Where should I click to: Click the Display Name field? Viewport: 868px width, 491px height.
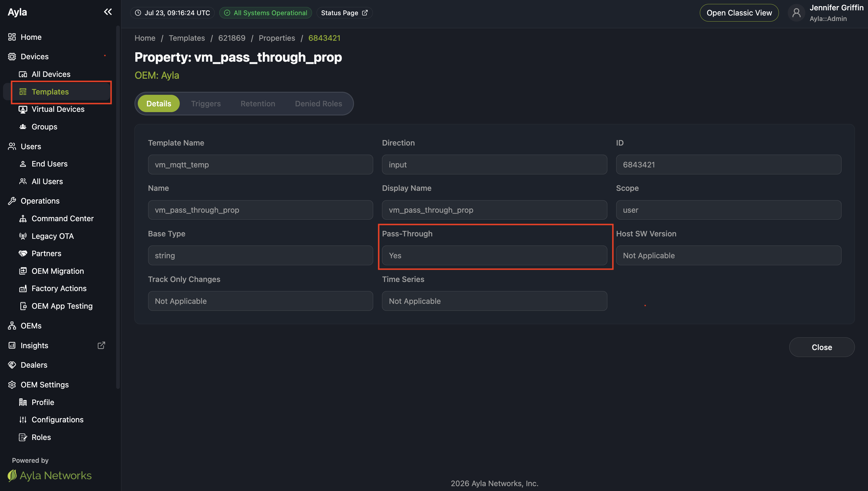pyautogui.click(x=495, y=210)
